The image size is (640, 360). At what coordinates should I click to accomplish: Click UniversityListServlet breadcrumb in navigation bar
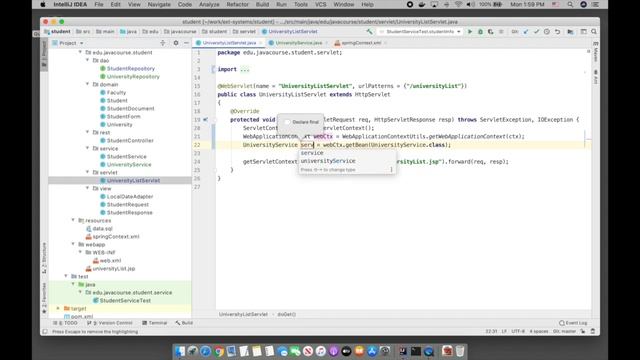[x=290, y=31]
